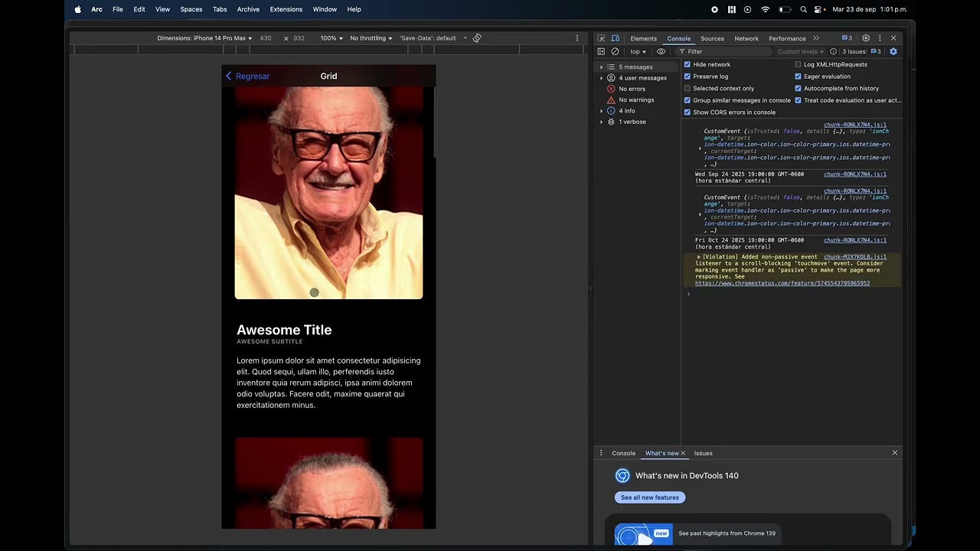The image size is (980, 551).
Task: Expand the 5 messages group
Action: click(x=601, y=67)
